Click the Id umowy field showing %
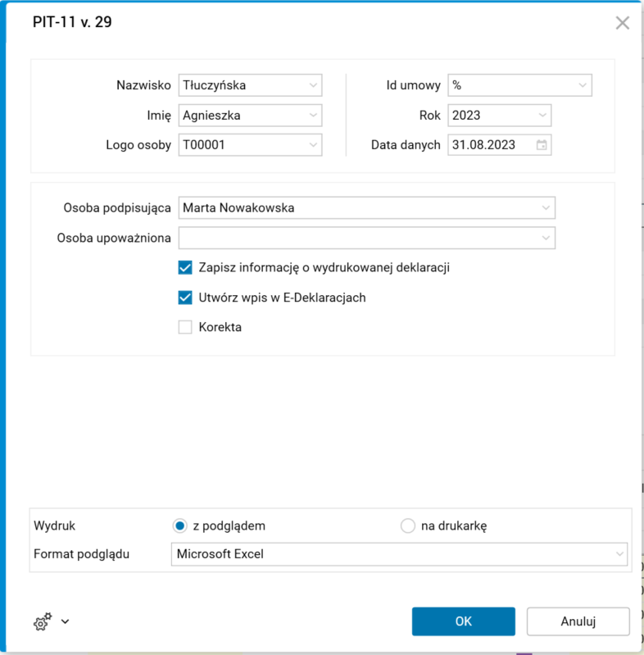This screenshot has width=644, height=655. (x=519, y=85)
